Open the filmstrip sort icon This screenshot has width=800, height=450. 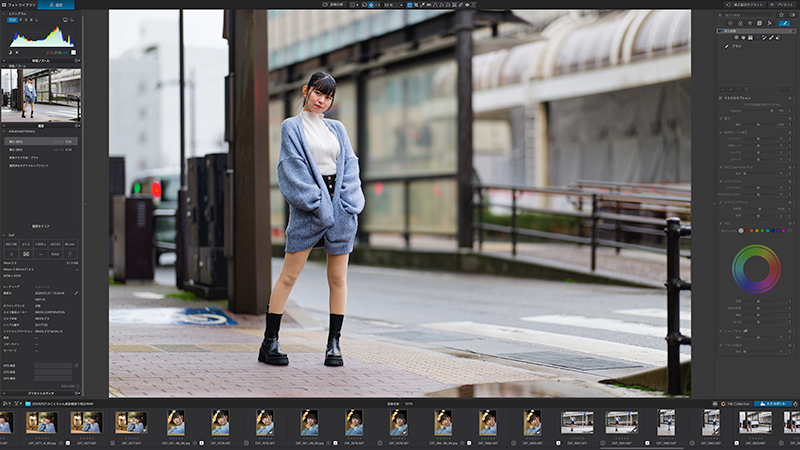click(6, 404)
